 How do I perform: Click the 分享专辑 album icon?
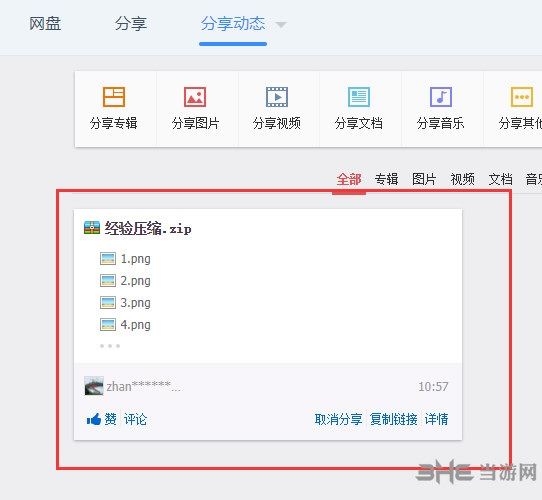click(x=114, y=96)
